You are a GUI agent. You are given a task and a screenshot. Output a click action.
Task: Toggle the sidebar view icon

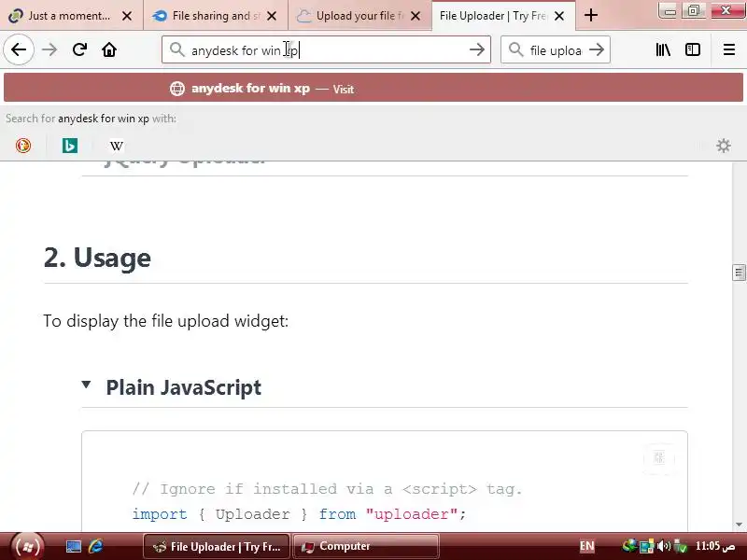(x=693, y=49)
